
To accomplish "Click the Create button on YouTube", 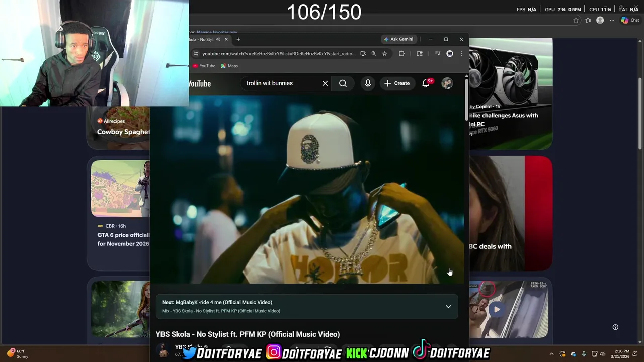I will pyautogui.click(x=397, y=83).
